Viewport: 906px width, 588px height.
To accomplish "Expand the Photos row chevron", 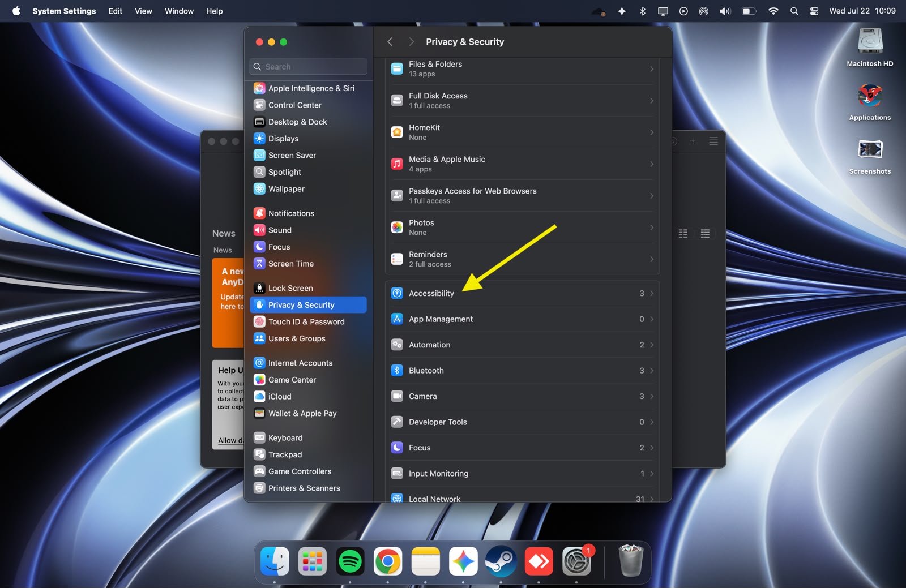I will (x=652, y=228).
